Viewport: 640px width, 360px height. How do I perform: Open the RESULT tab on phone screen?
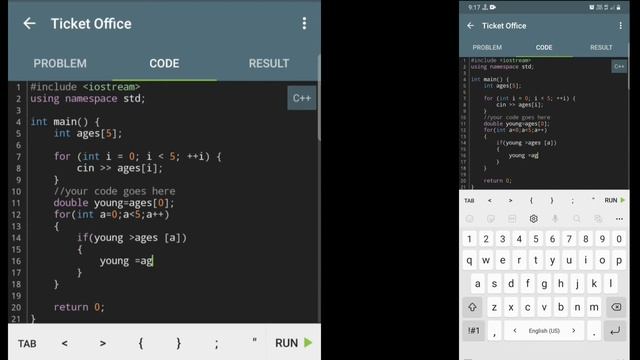(x=601, y=47)
